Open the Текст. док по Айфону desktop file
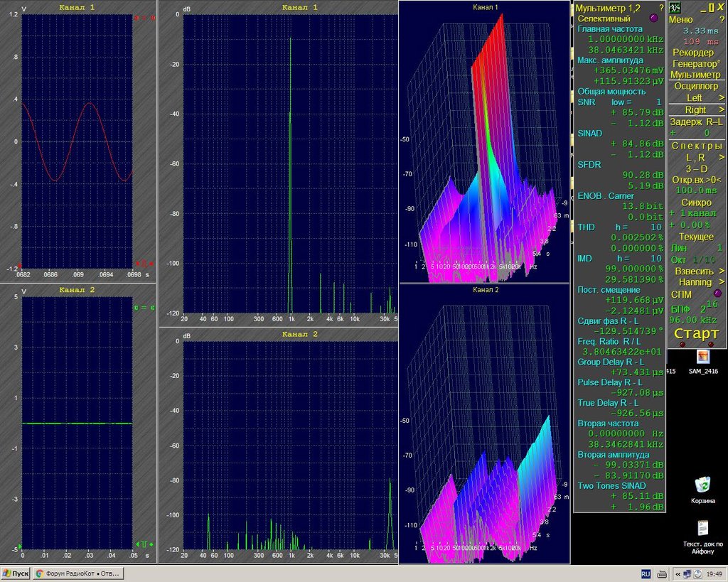Viewport: 728px width, 582px height. coord(703,537)
